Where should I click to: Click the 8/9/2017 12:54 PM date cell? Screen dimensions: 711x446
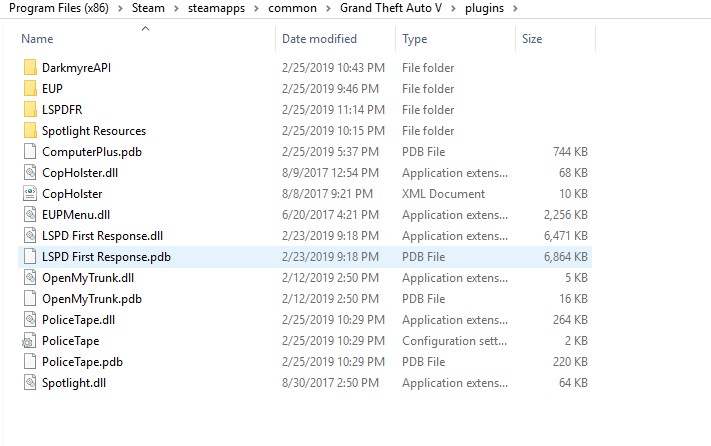[x=330, y=173]
